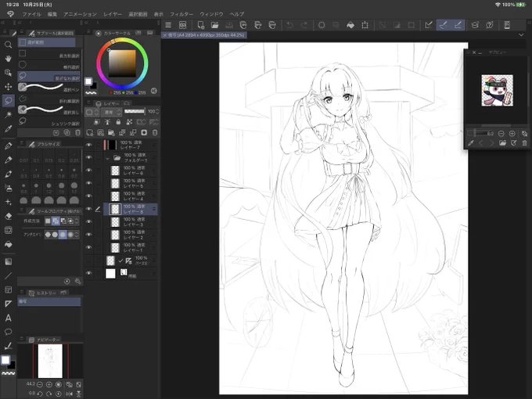Open the フィルター menu

click(x=182, y=14)
